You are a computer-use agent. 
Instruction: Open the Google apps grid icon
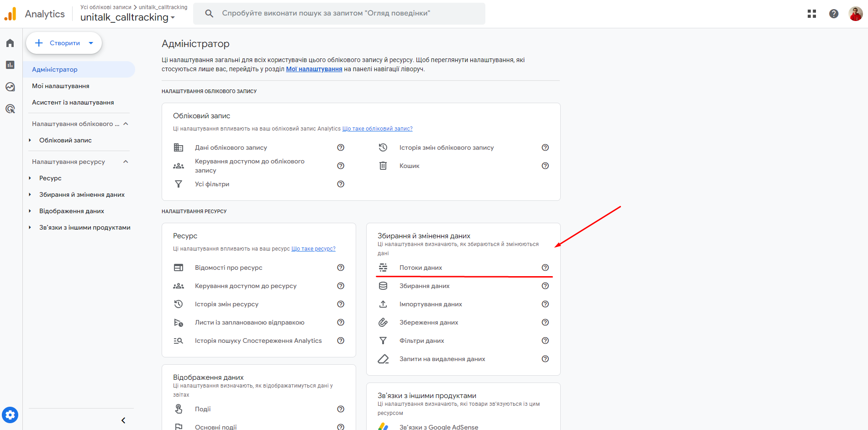[x=811, y=14]
